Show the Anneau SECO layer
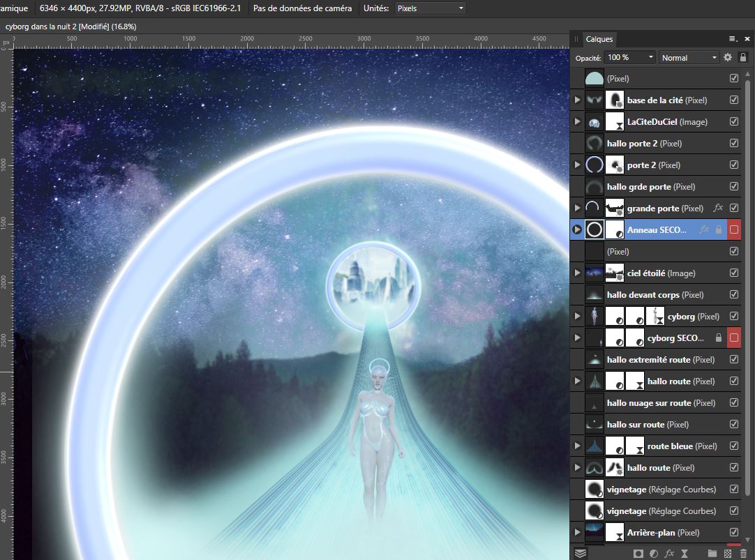Image resolution: width=755 pixels, height=560 pixels. (x=734, y=229)
